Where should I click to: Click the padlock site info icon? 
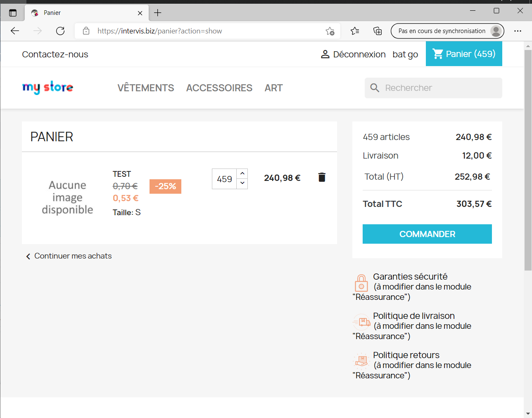click(x=86, y=31)
